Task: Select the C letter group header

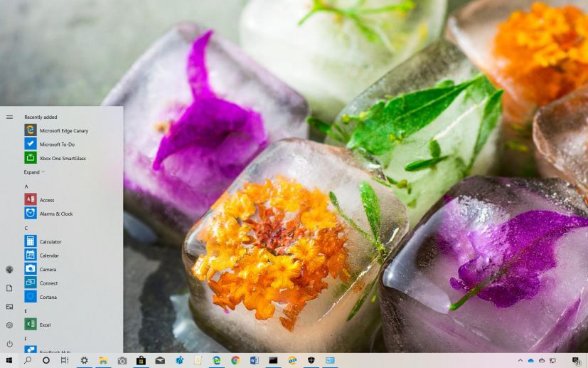Action: point(26,228)
